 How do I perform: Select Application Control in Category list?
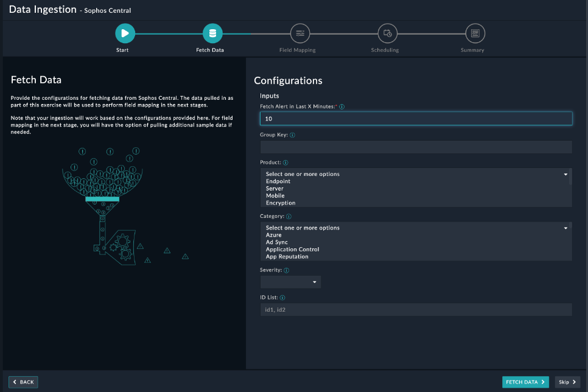pyautogui.click(x=292, y=250)
